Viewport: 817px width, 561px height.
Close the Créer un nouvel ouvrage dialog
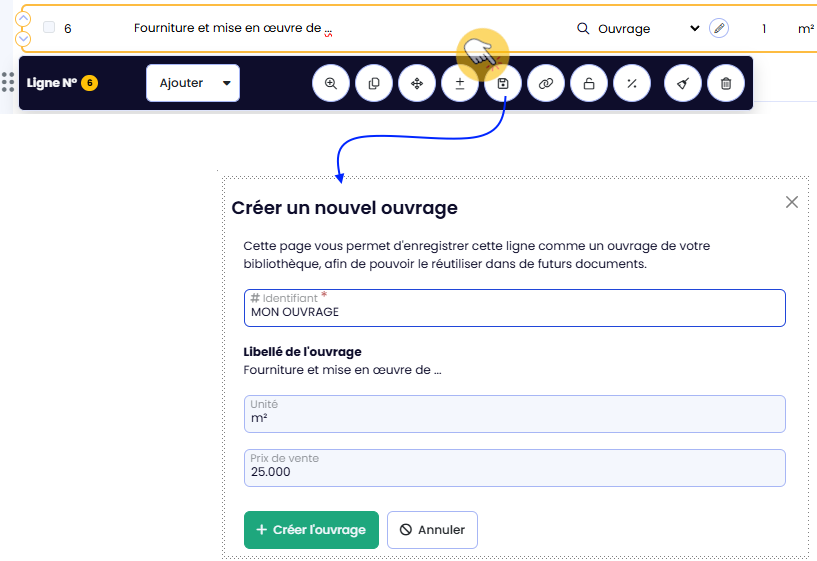pyautogui.click(x=792, y=202)
